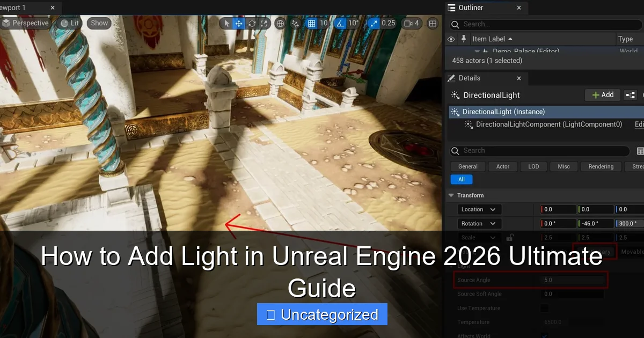The height and width of the screenshot is (338, 644).
Task: Click the Add button in Details panel
Action: tap(602, 94)
